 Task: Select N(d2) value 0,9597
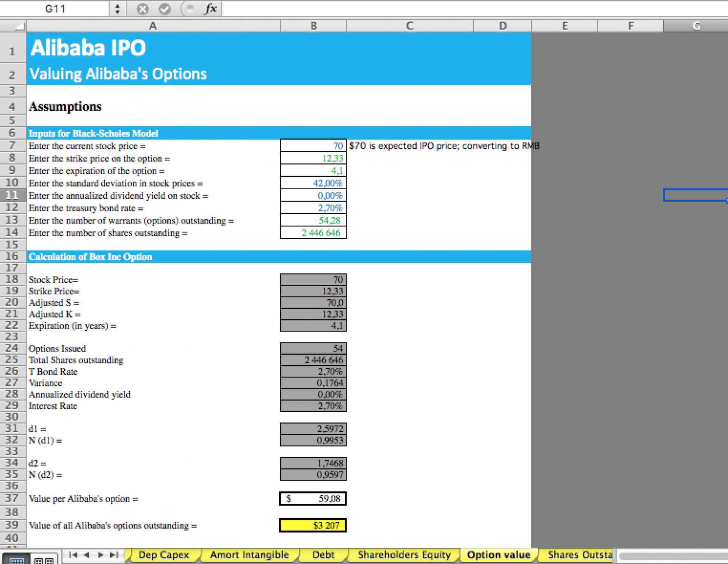pos(313,474)
